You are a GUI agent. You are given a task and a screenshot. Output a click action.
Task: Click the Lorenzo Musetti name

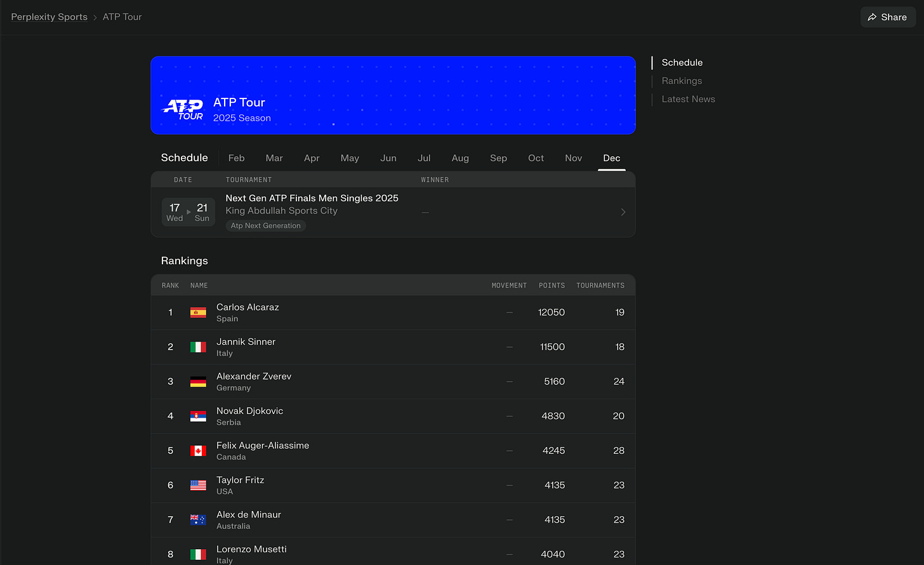pyautogui.click(x=251, y=549)
